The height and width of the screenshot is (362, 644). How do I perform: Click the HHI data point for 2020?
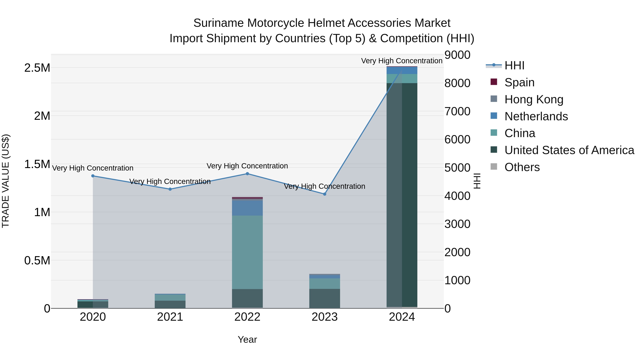point(93,176)
